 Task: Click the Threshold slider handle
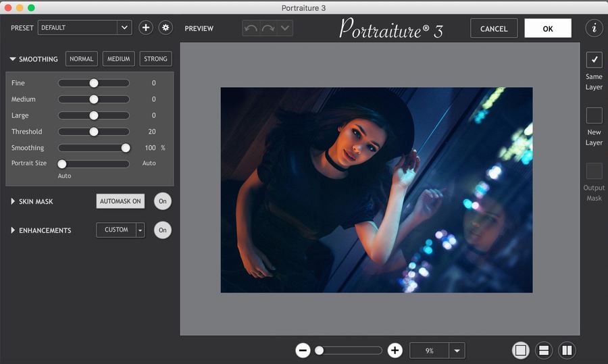coord(94,132)
